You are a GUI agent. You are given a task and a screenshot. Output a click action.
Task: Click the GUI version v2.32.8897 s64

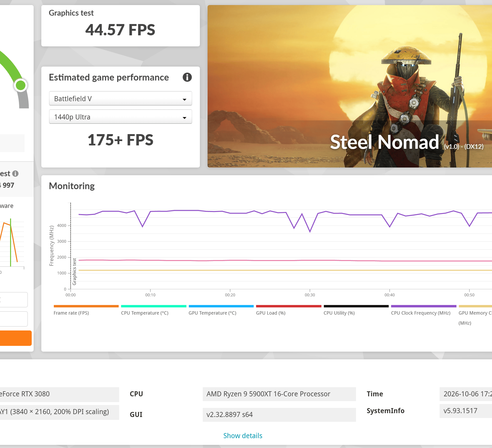(x=279, y=415)
